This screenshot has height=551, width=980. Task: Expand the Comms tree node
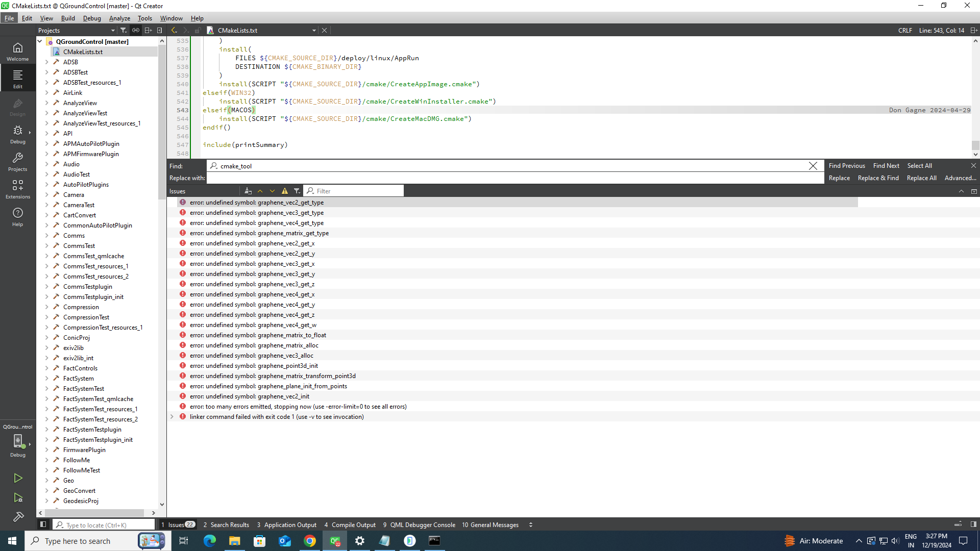click(47, 235)
